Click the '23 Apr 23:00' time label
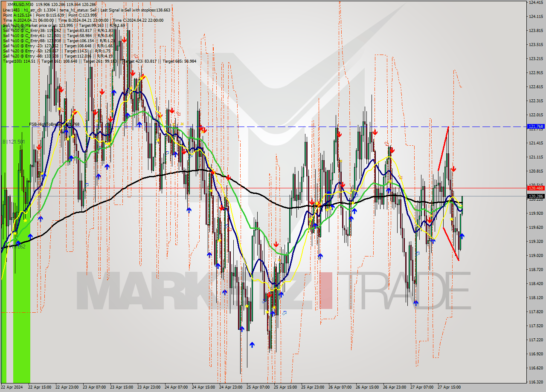 pyautogui.click(x=149, y=387)
